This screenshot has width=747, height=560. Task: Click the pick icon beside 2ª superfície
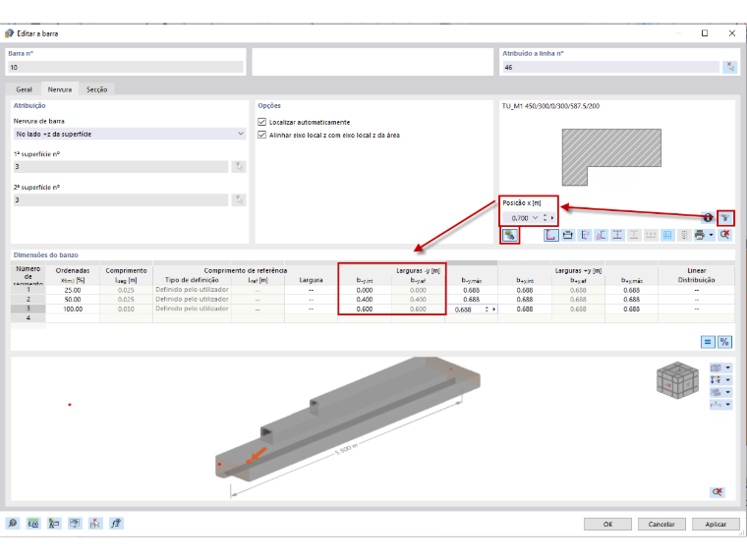239,200
